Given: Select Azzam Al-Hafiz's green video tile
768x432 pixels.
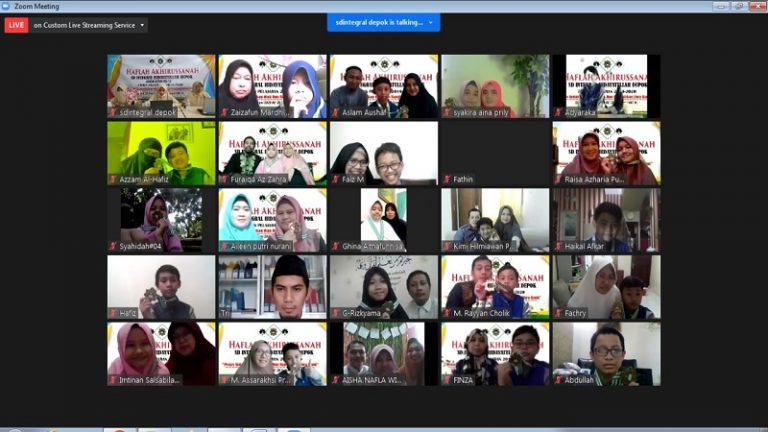Looking at the screenshot, I should (x=161, y=153).
